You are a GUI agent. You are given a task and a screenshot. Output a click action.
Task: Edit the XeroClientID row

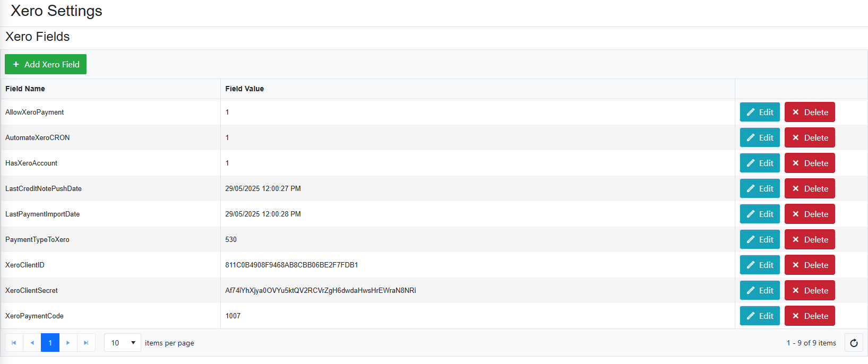(760, 265)
